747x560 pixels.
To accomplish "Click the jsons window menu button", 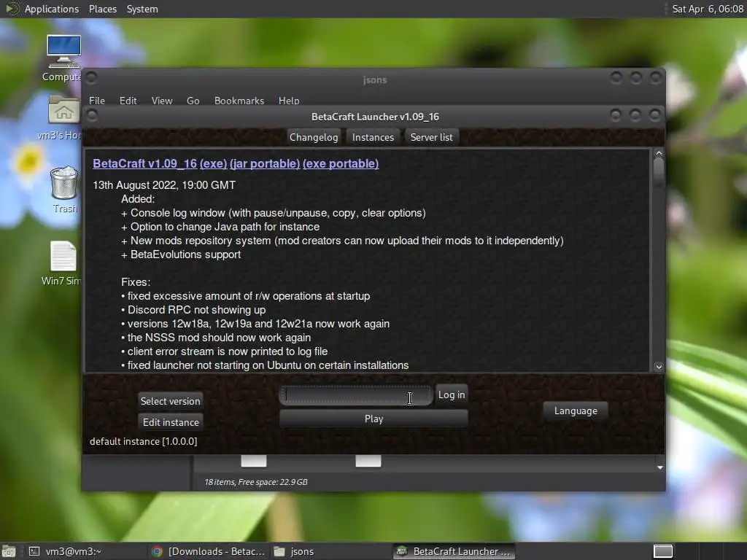I will tap(91, 77).
